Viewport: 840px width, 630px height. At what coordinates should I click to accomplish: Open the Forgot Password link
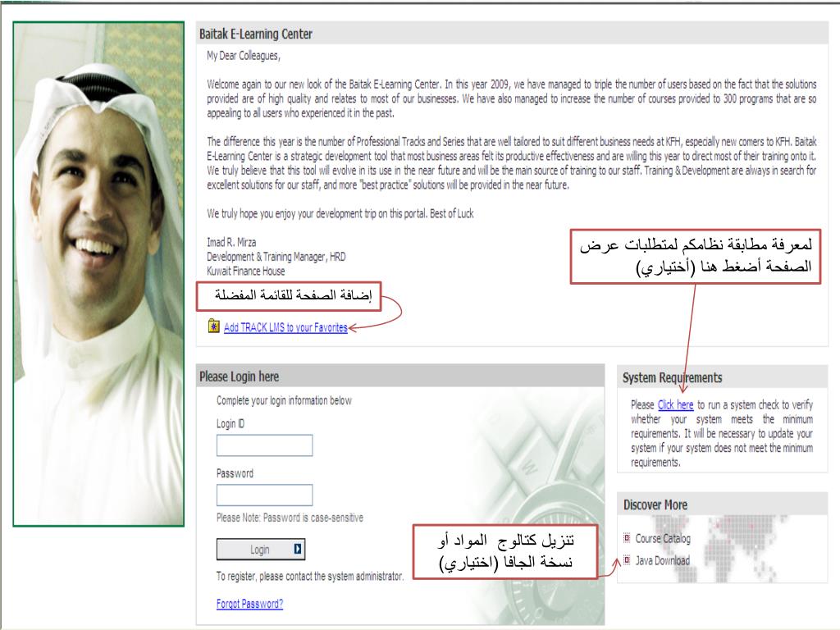point(249,604)
